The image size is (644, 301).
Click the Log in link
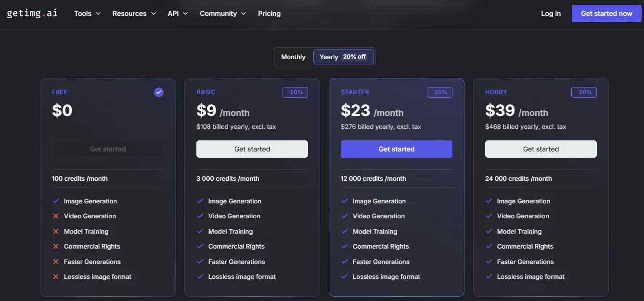[x=551, y=13]
